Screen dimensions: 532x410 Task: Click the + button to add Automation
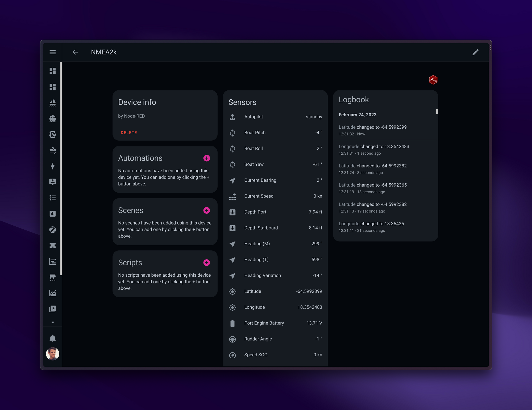pos(206,158)
